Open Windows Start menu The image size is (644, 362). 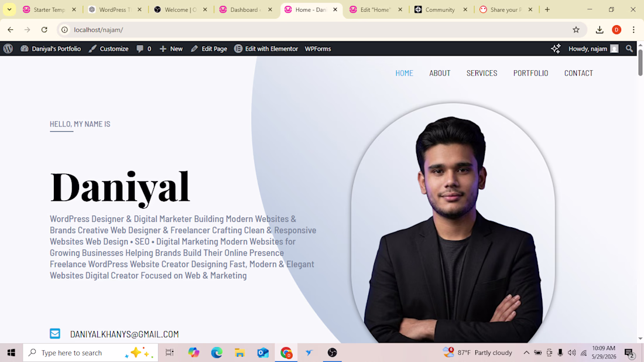point(11,353)
